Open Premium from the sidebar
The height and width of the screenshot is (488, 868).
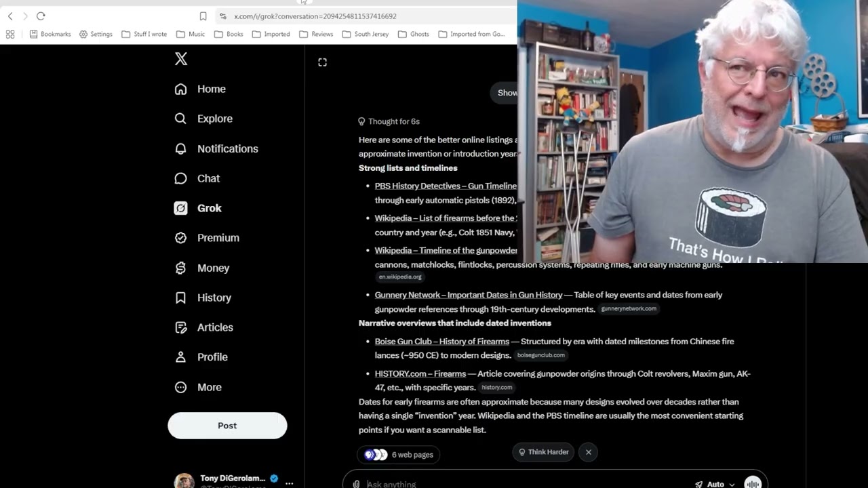(207, 238)
